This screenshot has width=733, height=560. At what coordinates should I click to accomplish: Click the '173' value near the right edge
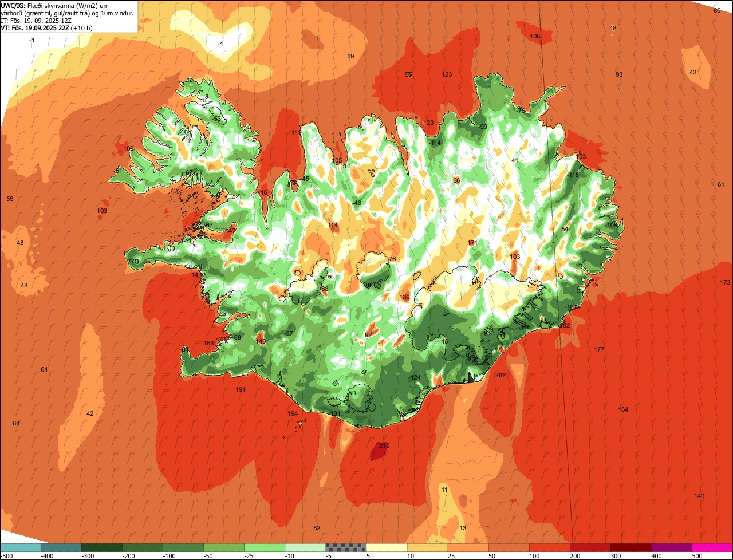pyautogui.click(x=725, y=282)
